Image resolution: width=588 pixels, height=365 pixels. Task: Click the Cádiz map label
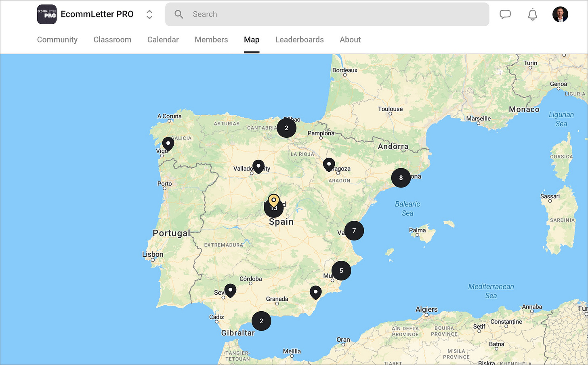point(216,317)
